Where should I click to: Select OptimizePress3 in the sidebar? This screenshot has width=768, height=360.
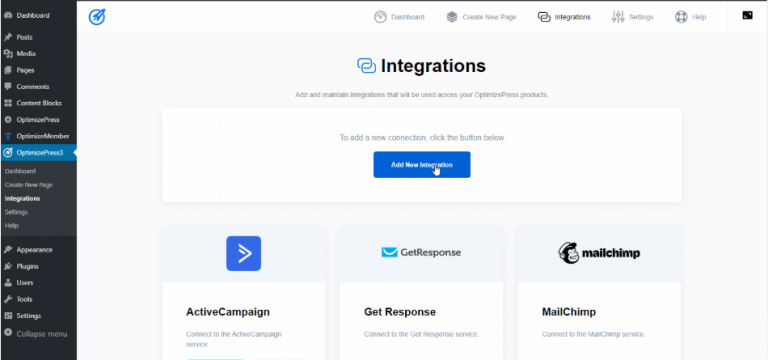pos(38,153)
